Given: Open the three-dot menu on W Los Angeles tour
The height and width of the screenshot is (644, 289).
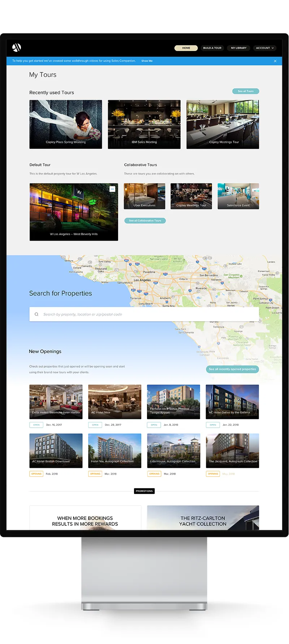Looking at the screenshot, I should pyautogui.click(x=112, y=189).
